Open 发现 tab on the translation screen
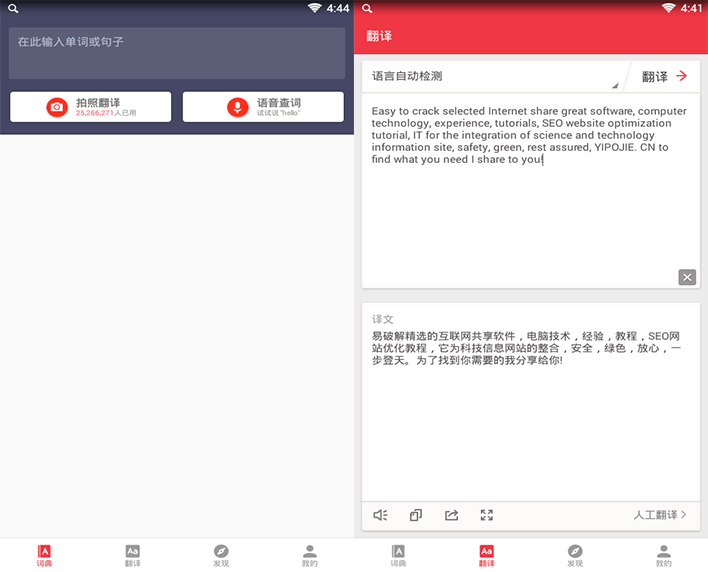 pyautogui.click(x=575, y=555)
